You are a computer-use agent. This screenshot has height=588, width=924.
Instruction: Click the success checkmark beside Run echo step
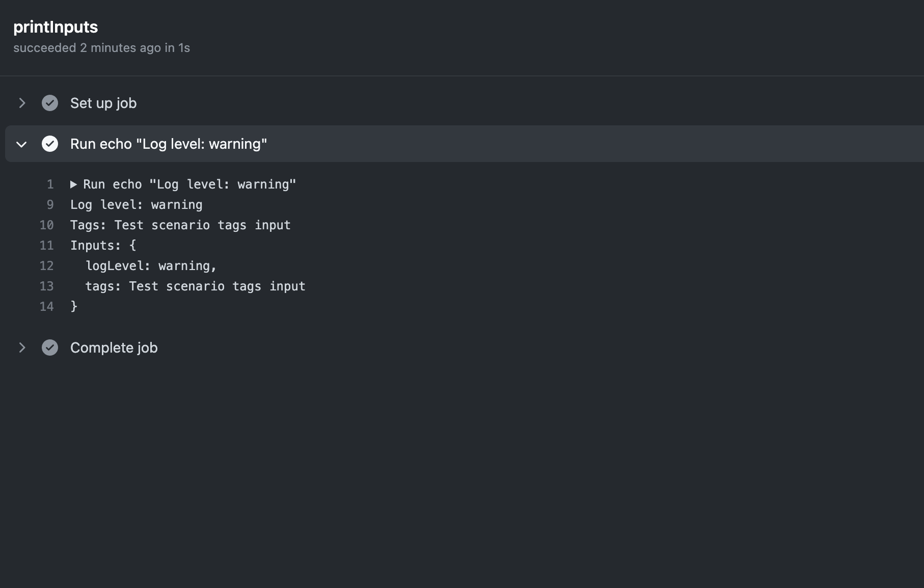coord(49,144)
